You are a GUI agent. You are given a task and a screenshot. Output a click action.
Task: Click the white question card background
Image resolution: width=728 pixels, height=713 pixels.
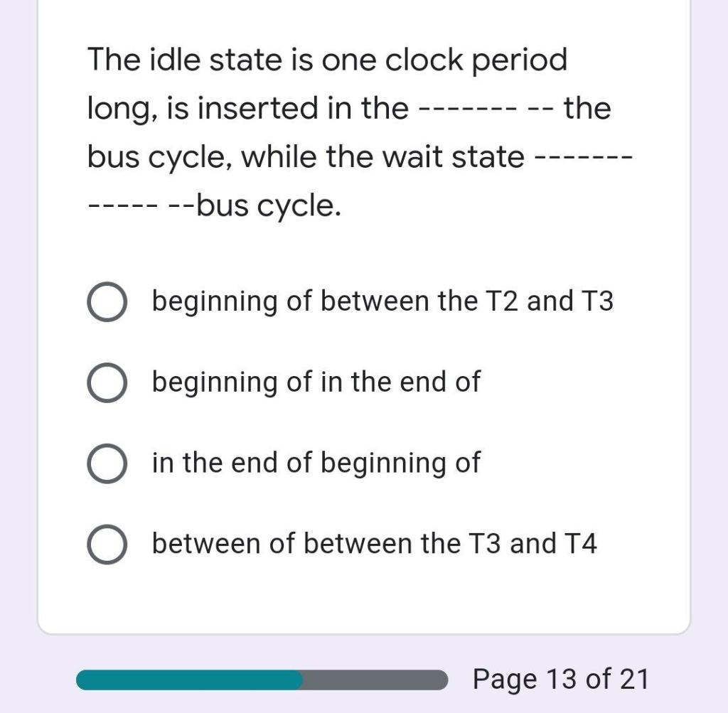364,597
